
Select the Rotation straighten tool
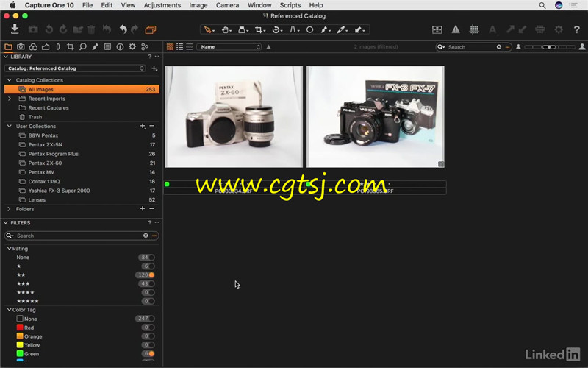[x=277, y=29]
